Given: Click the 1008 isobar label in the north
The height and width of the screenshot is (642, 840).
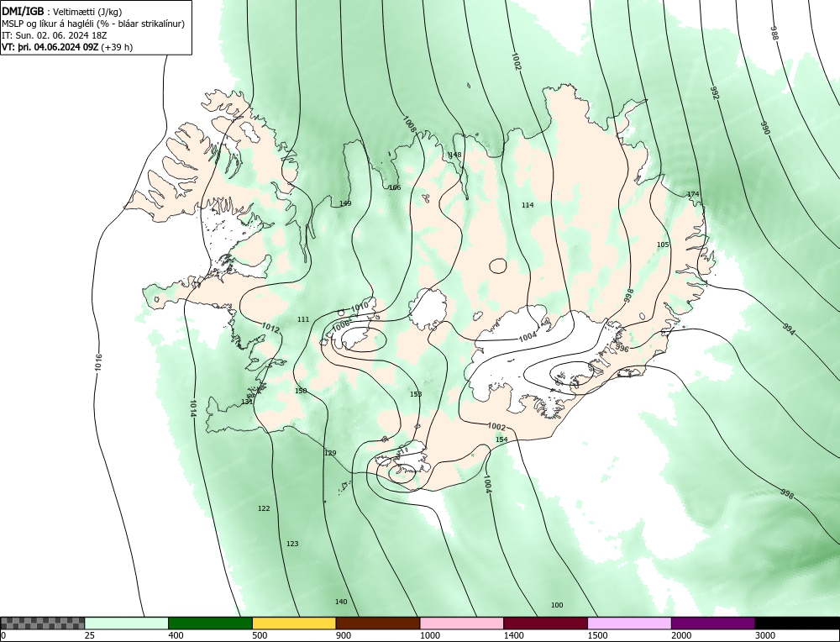Looking at the screenshot, I should coord(410,124).
